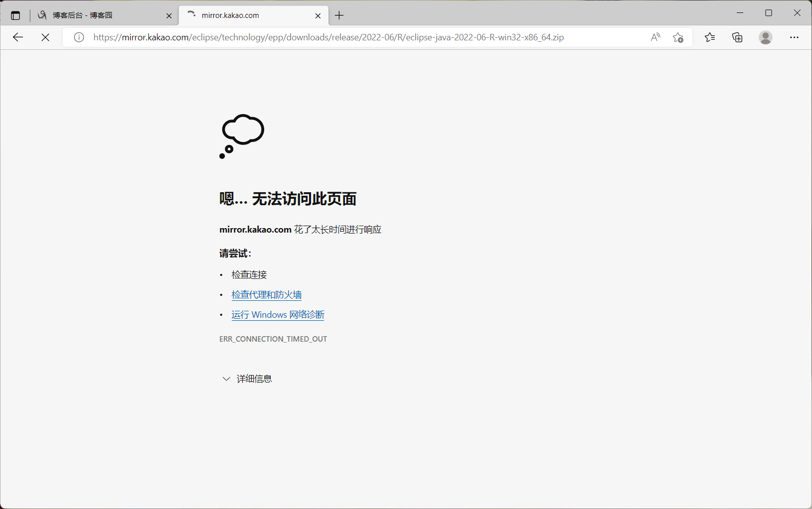Screen dimensions: 812x509
Task: Select ERR_CONNECTION_TIMED_OUT error text
Action: [x=273, y=339]
